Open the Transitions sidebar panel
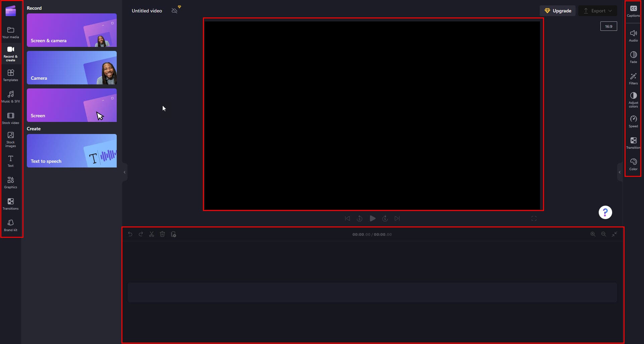The image size is (644, 344). pyautogui.click(x=11, y=204)
